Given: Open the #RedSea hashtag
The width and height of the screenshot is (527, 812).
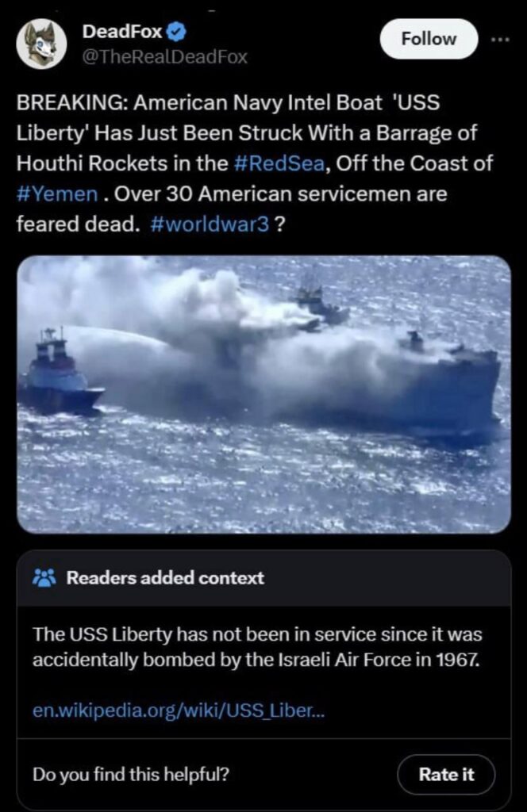Looking at the screenshot, I should [x=280, y=163].
